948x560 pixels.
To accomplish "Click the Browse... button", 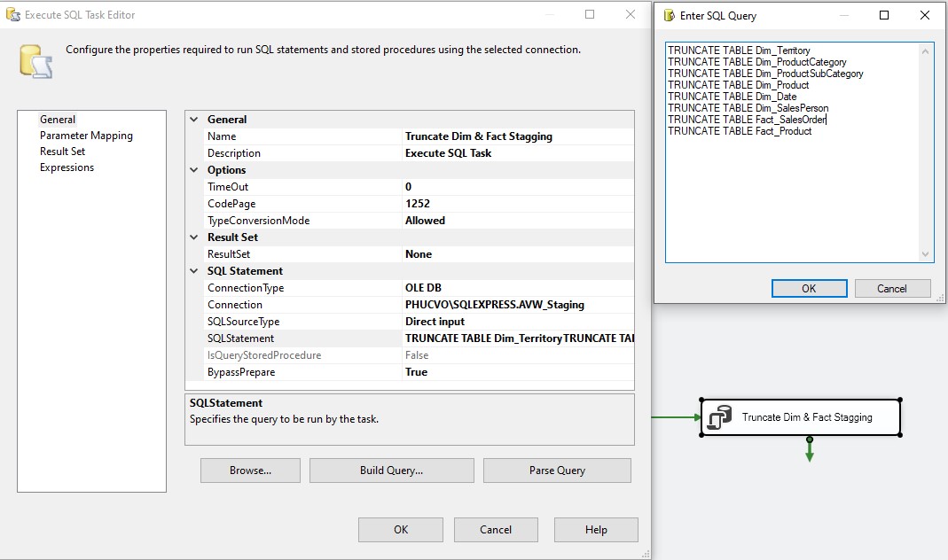I will (250, 471).
